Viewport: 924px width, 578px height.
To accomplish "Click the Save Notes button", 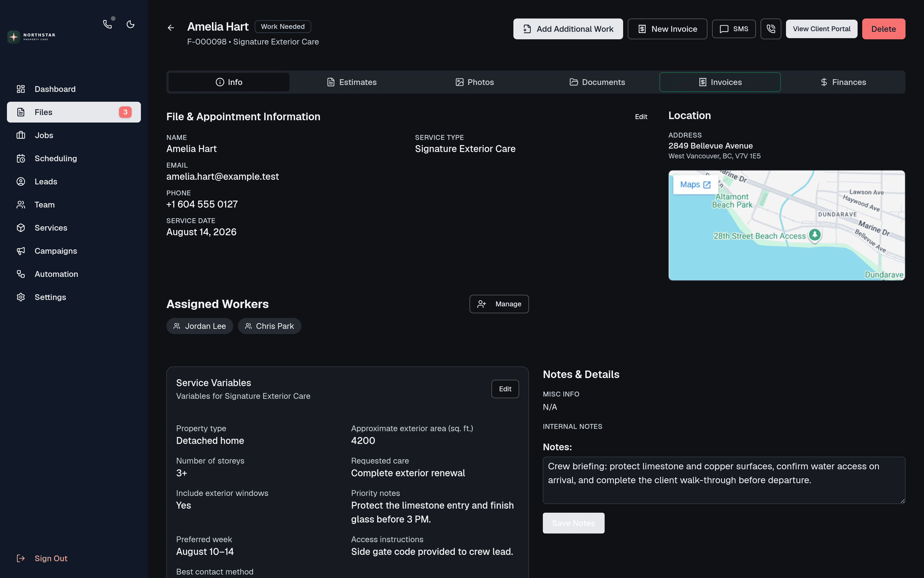I will 573,523.
